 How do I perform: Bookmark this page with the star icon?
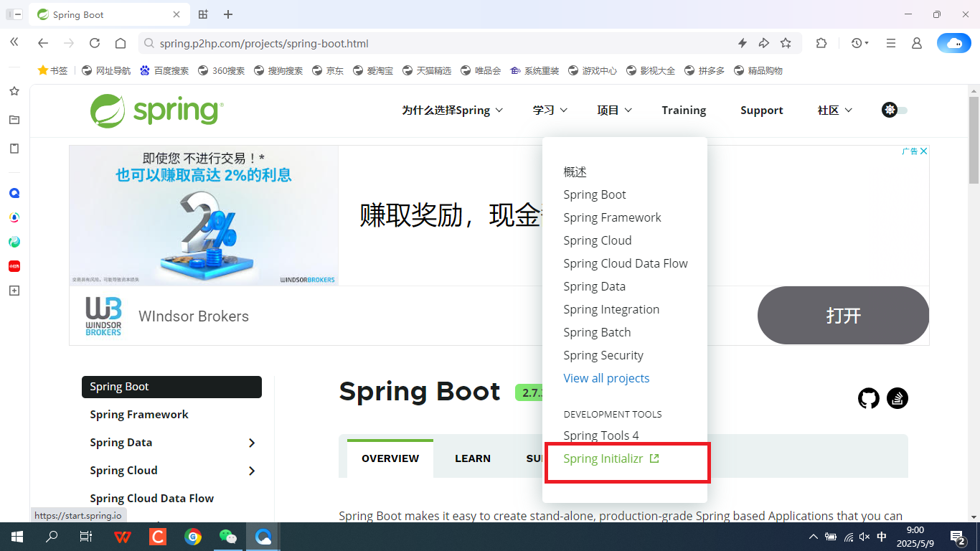point(786,43)
